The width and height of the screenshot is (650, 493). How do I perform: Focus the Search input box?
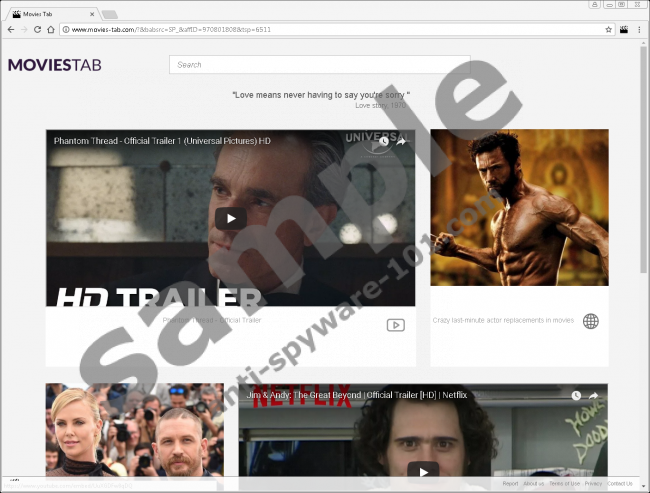click(320, 65)
